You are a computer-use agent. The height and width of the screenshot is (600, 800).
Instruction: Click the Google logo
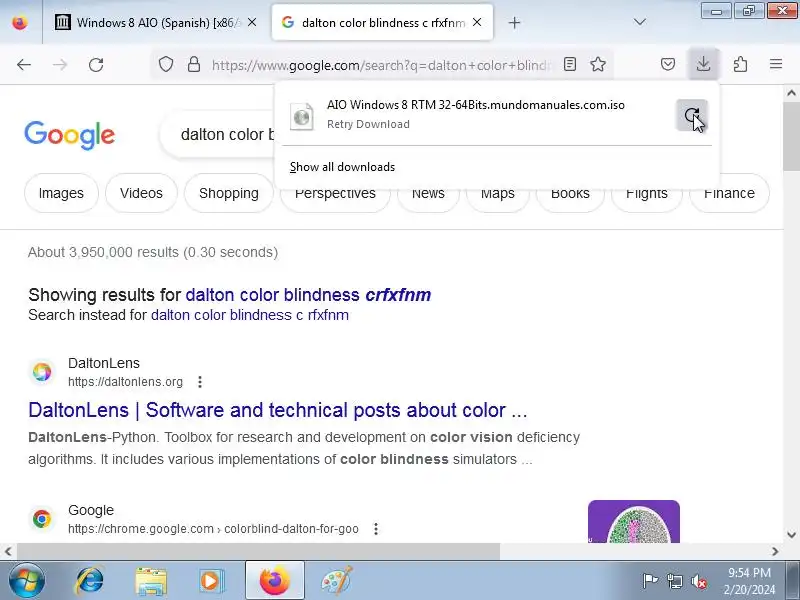point(69,135)
